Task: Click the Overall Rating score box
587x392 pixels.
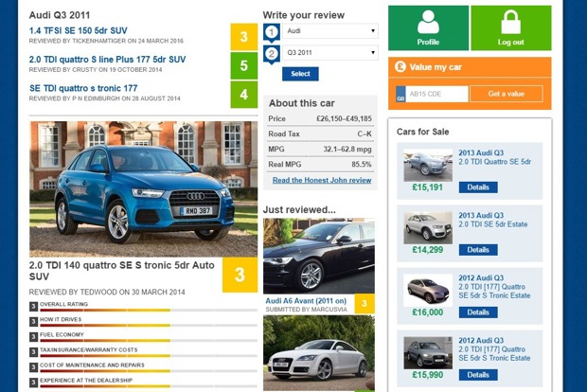Action: 33,307
